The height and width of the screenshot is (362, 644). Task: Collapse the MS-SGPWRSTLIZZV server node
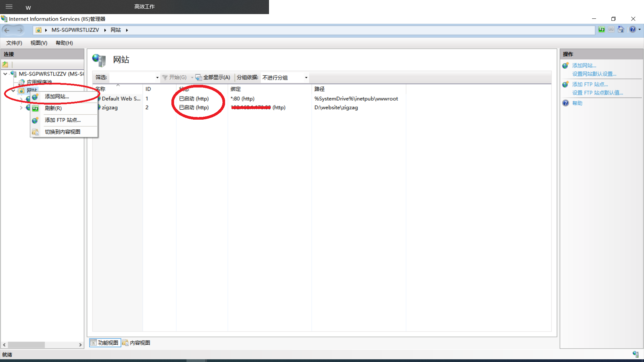(x=5, y=74)
